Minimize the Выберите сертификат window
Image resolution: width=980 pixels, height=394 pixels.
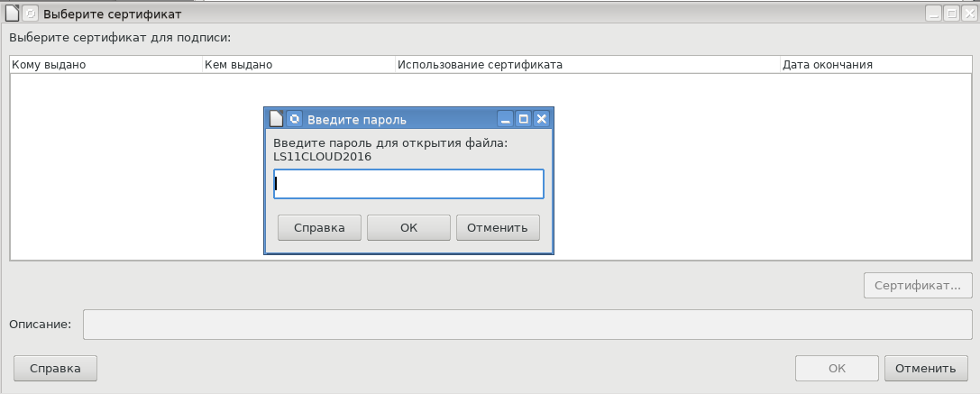[934, 14]
